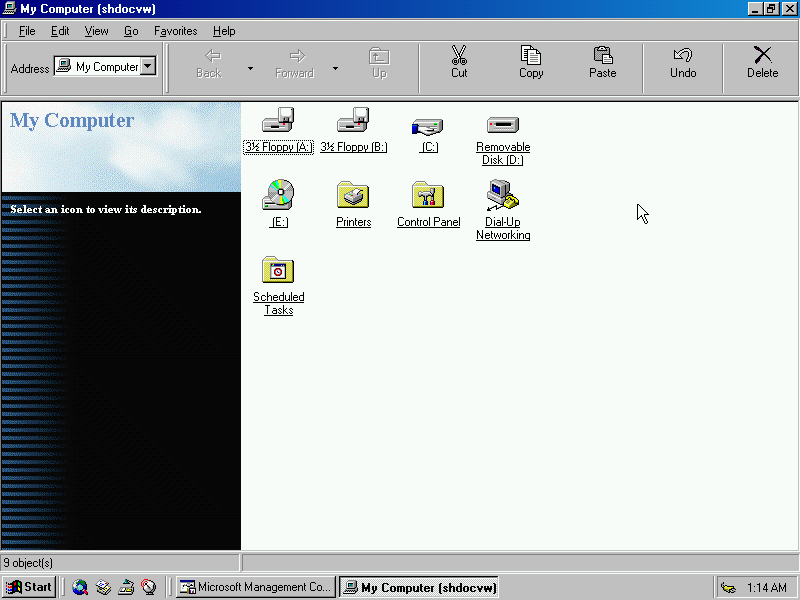Open the Favorites menu
This screenshot has height=600, width=800.
175,31
